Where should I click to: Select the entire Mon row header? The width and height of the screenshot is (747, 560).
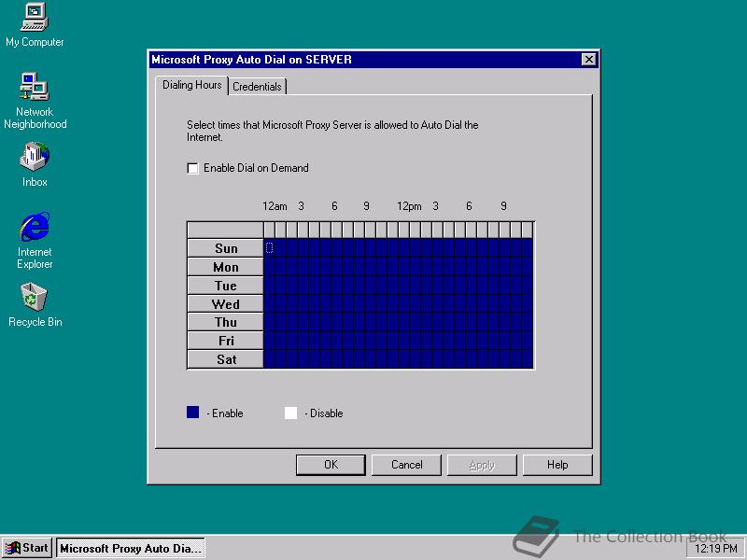(225, 267)
